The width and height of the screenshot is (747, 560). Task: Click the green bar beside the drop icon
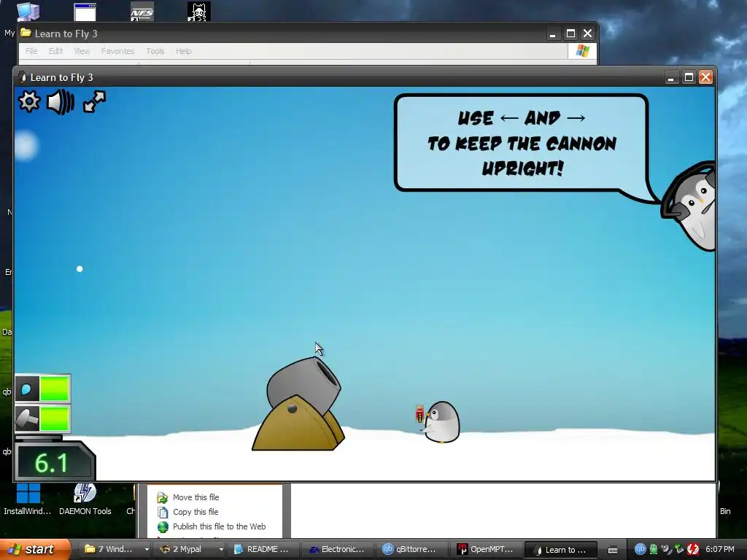54,389
